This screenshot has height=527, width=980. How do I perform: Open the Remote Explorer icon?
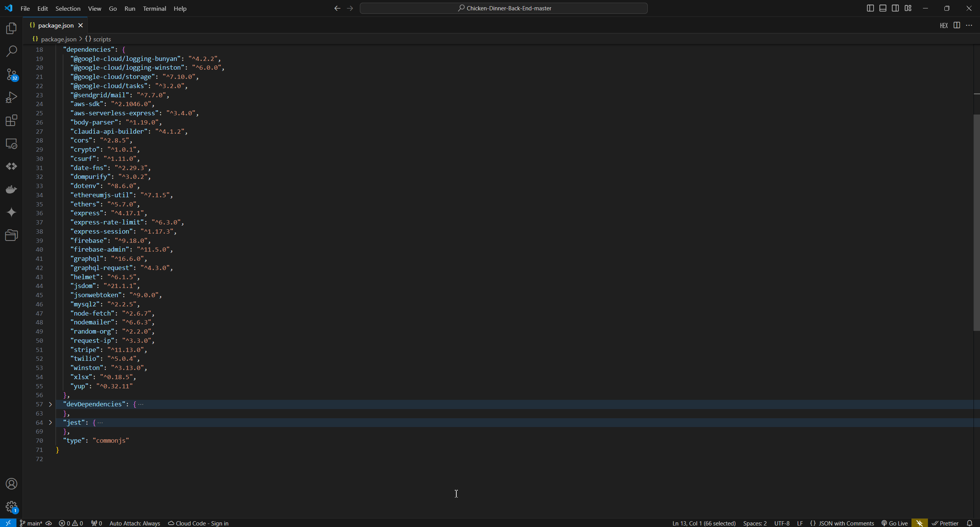(x=11, y=144)
